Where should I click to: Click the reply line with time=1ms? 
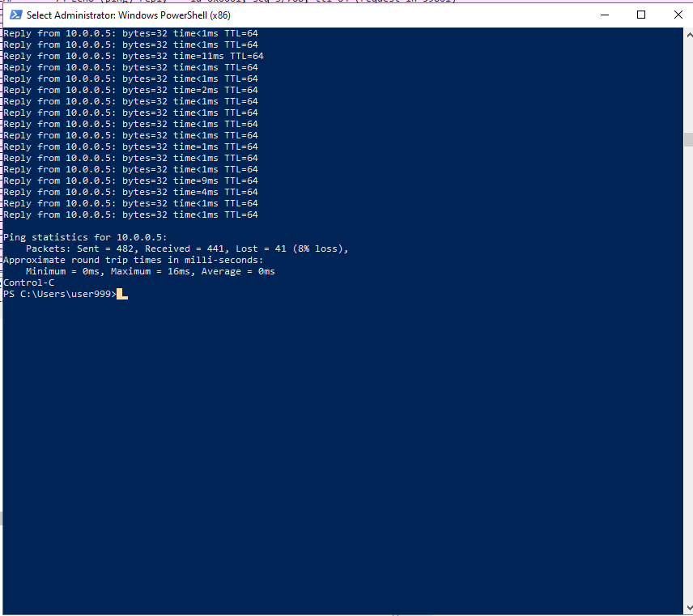point(131,147)
